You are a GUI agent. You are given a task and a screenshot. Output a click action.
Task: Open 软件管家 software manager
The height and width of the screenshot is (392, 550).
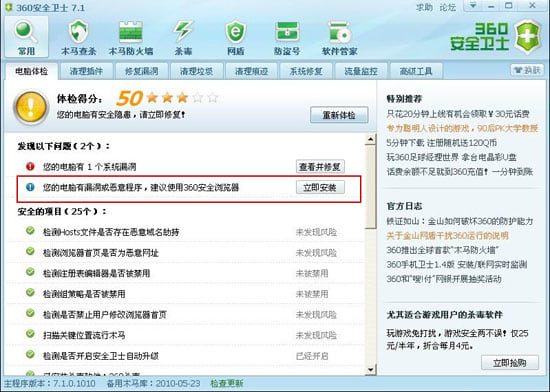coord(340,38)
